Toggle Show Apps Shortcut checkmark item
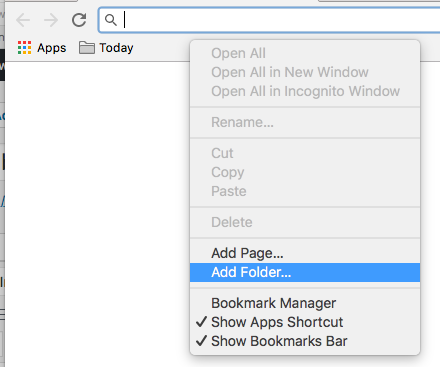The width and height of the screenshot is (440, 367). point(305,322)
